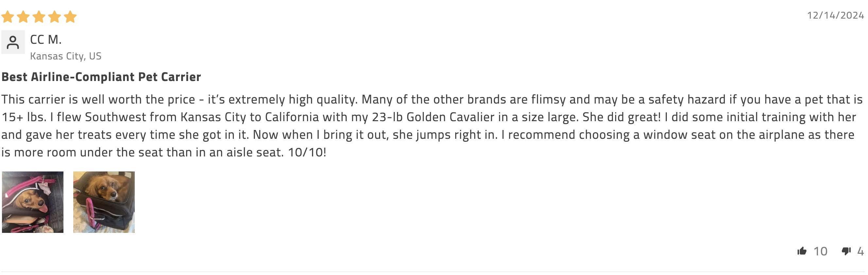Open the dog with tongue out photo
The height and width of the screenshot is (275, 868).
click(33, 202)
